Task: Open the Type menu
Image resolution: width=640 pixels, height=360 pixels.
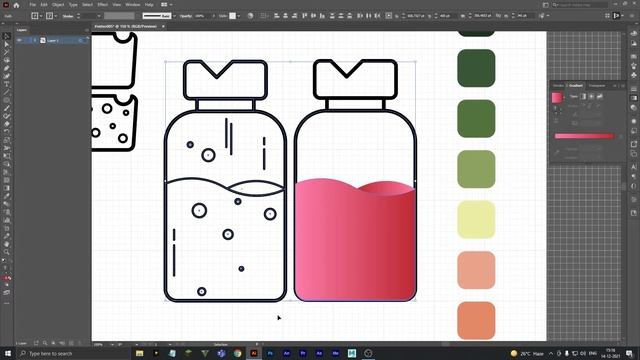Action: (73, 5)
